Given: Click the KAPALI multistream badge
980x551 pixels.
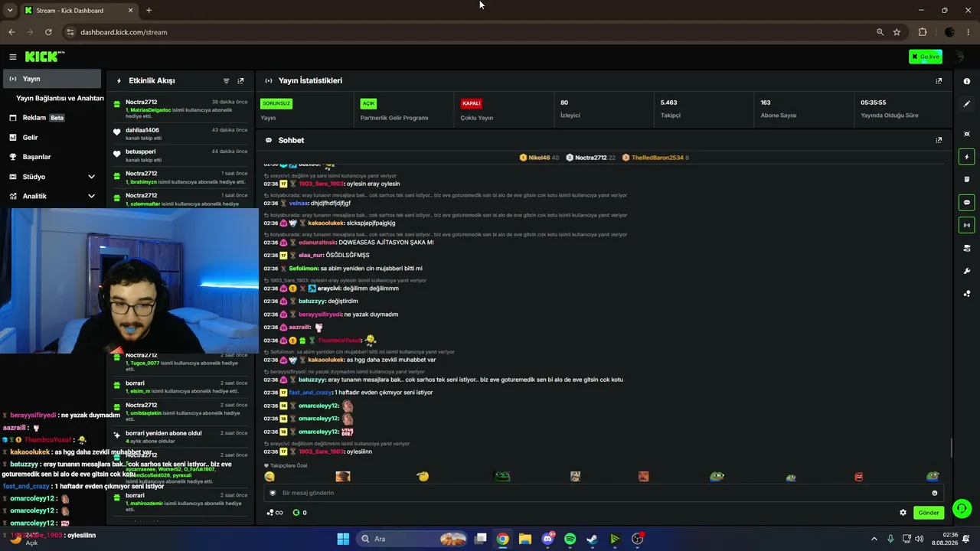Looking at the screenshot, I should coord(471,103).
